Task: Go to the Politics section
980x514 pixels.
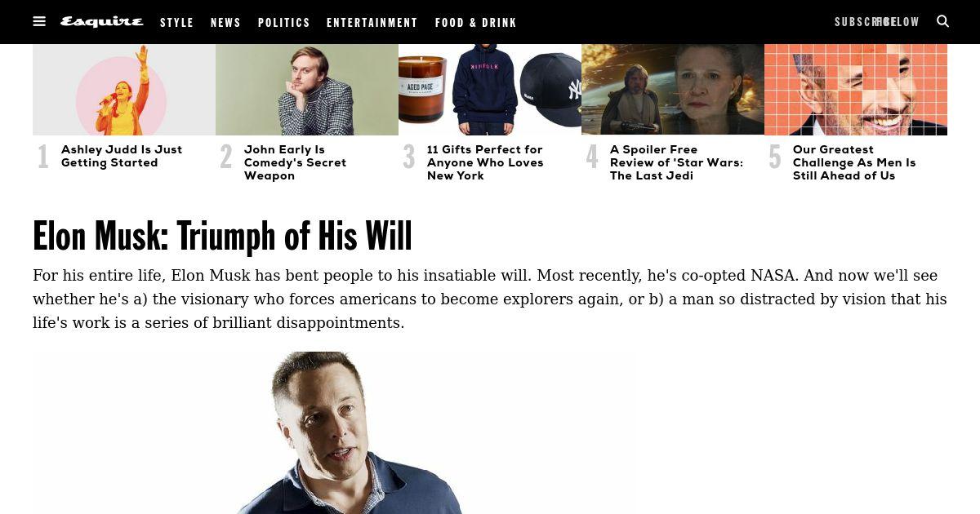Action: tap(284, 23)
